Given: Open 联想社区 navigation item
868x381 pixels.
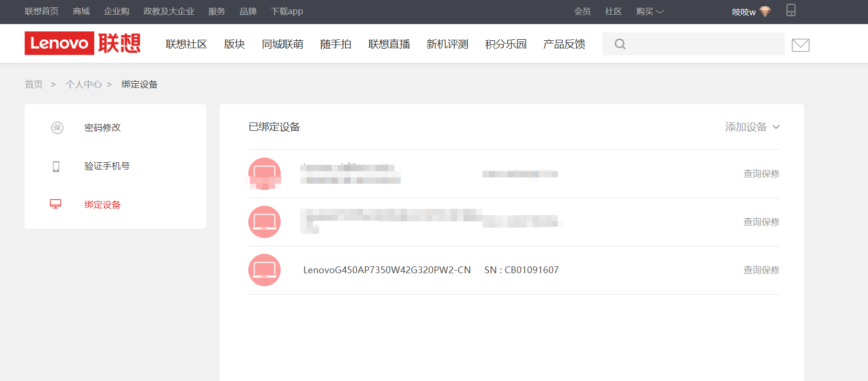Looking at the screenshot, I should pyautogui.click(x=186, y=44).
